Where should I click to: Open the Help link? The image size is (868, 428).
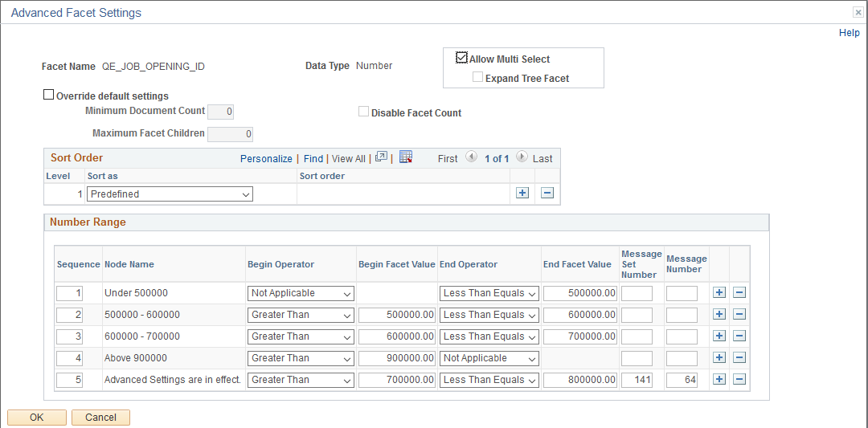pos(850,33)
